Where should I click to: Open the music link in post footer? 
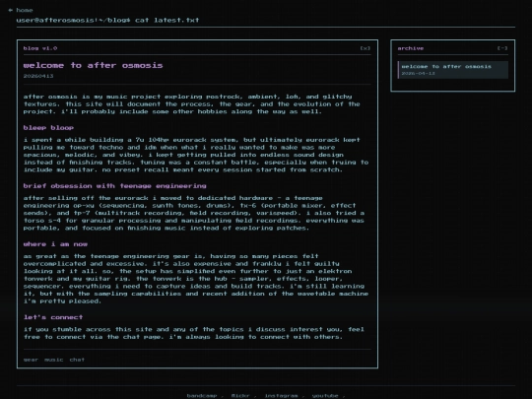(53, 360)
